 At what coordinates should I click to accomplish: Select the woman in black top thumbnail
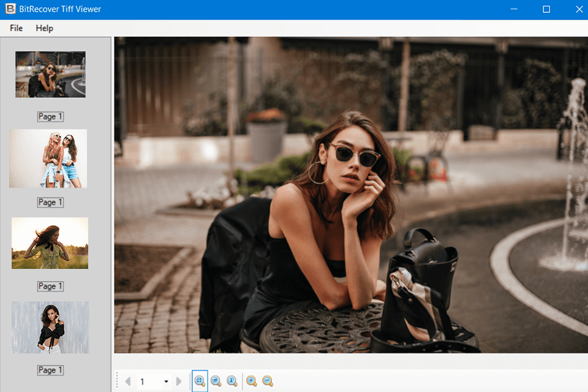pyautogui.click(x=50, y=328)
